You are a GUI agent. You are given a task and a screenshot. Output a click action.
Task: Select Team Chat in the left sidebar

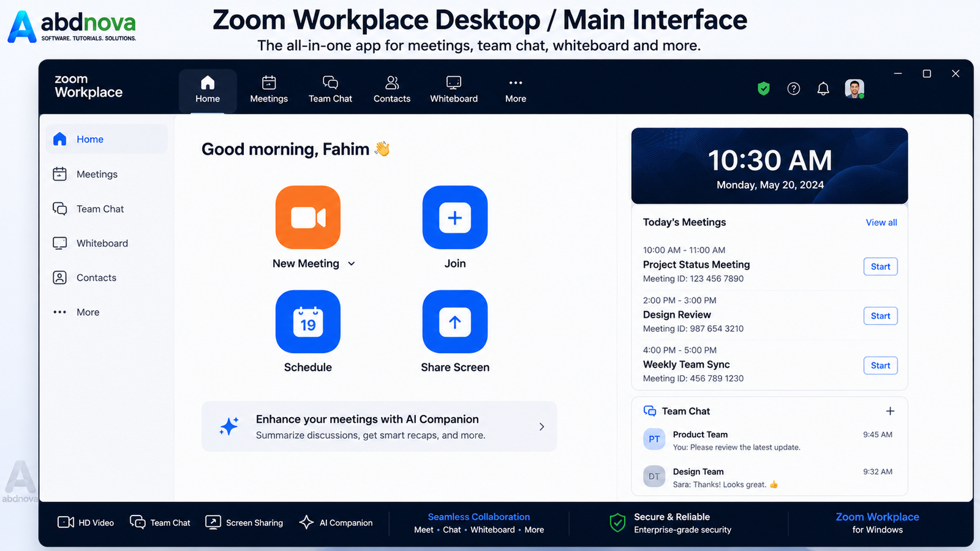pyautogui.click(x=107, y=209)
